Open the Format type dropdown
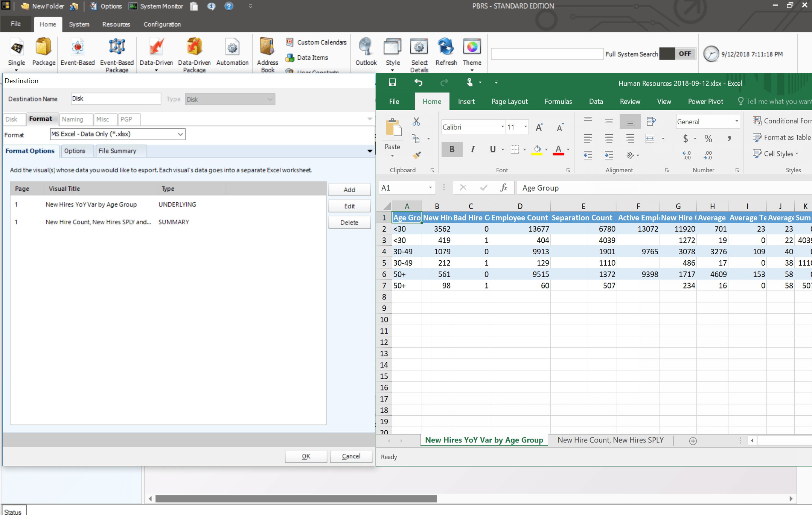Viewport: 812px width, 515px height. click(180, 134)
